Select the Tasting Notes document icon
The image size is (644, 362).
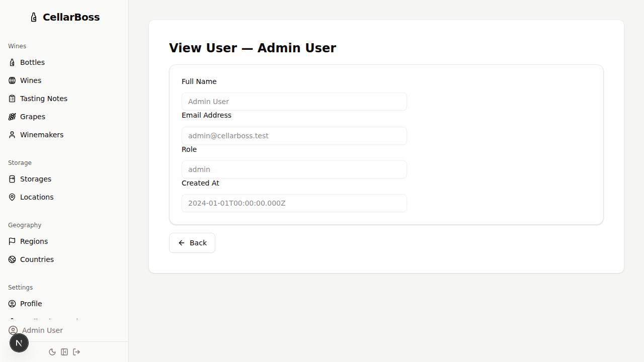[12, 98]
